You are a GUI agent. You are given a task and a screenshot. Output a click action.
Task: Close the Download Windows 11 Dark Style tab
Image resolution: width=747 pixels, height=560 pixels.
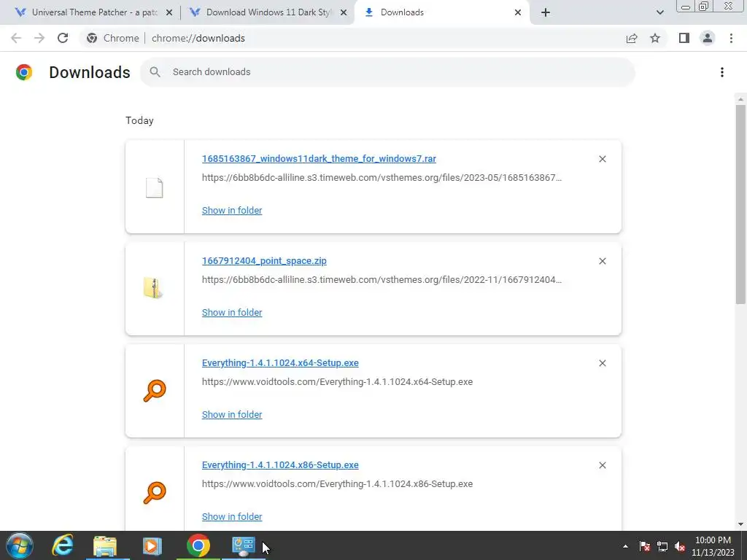point(344,12)
